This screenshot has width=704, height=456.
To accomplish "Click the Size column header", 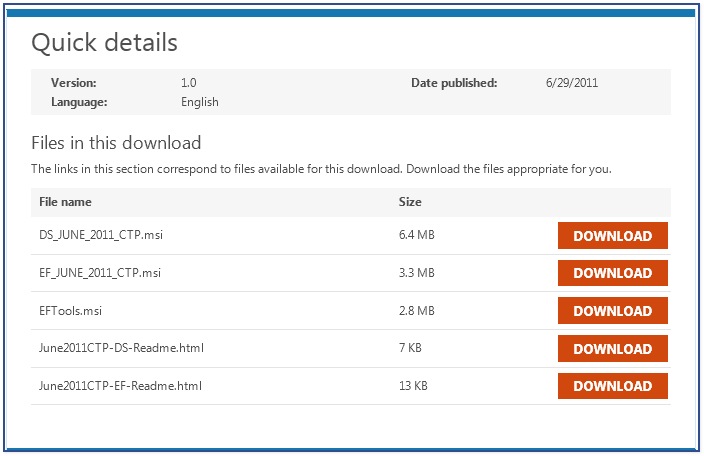I will coord(410,202).
